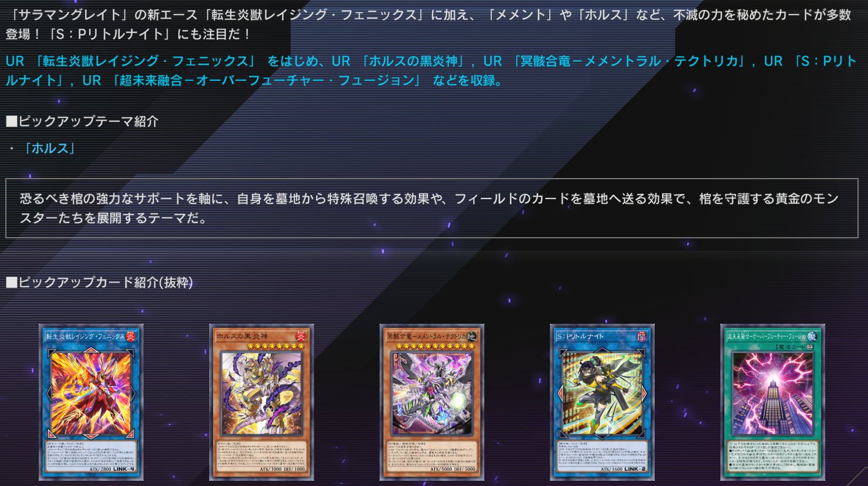
Task: View the Raging Phoenix link monster card
Action: click(x=91, y=402)
